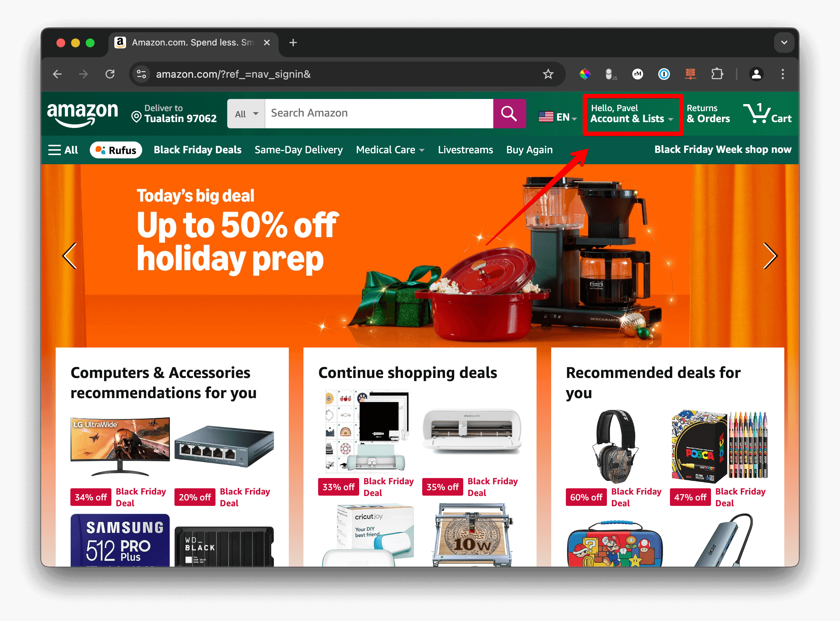Image resolution: width=840 pixels, height=621 pixels.
Task: Open Returns & Orders link
Action: (x=708, y=114)
